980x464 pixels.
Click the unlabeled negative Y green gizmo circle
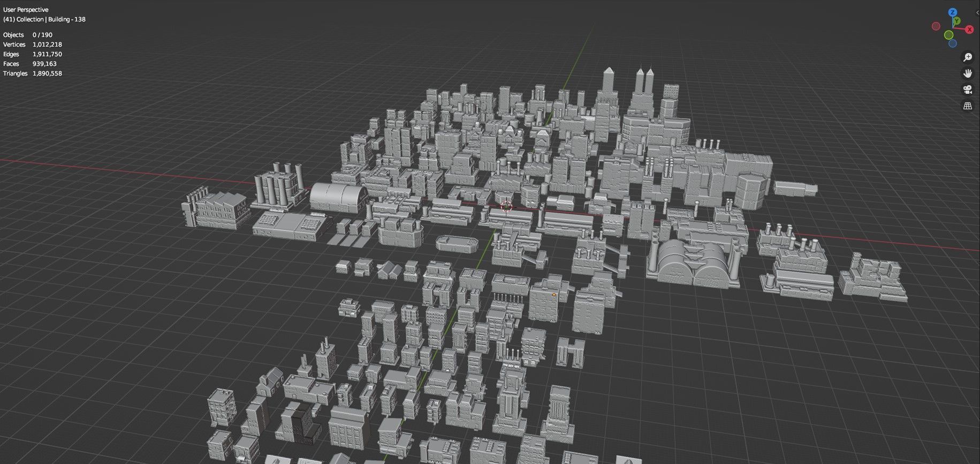(949, 35)
